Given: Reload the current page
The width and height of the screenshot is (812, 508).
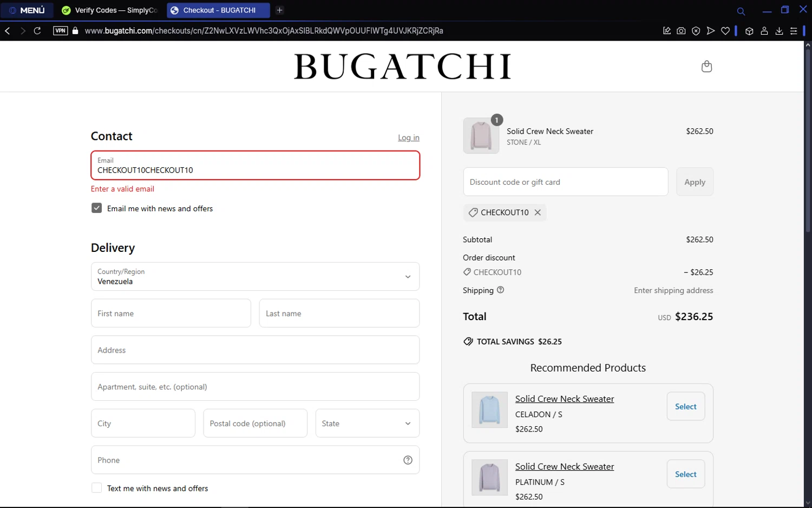Looking at the screenshot, I should pyautogui.click(x=37, y=31).
